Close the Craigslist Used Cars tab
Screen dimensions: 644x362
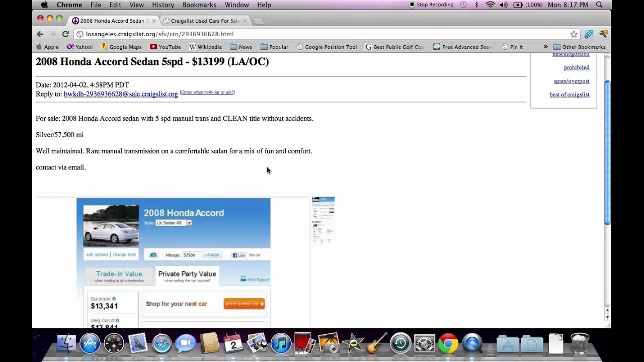[x=245, y=21]
